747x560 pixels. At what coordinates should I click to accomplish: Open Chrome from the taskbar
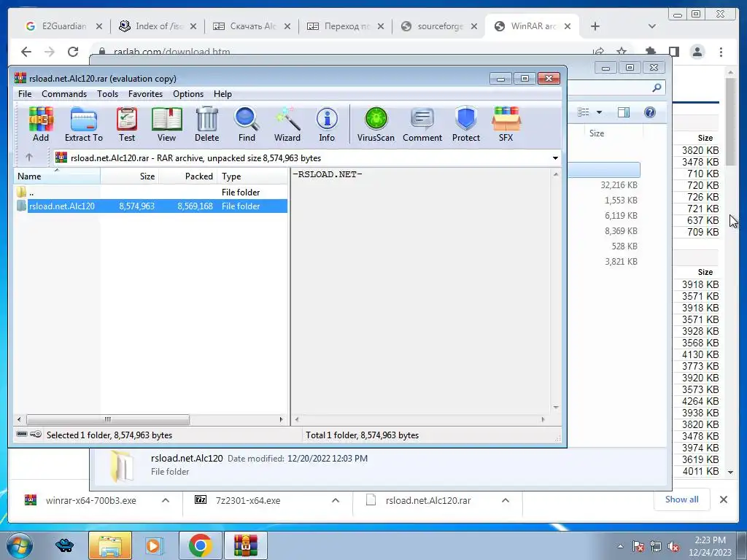coord(200,545)
